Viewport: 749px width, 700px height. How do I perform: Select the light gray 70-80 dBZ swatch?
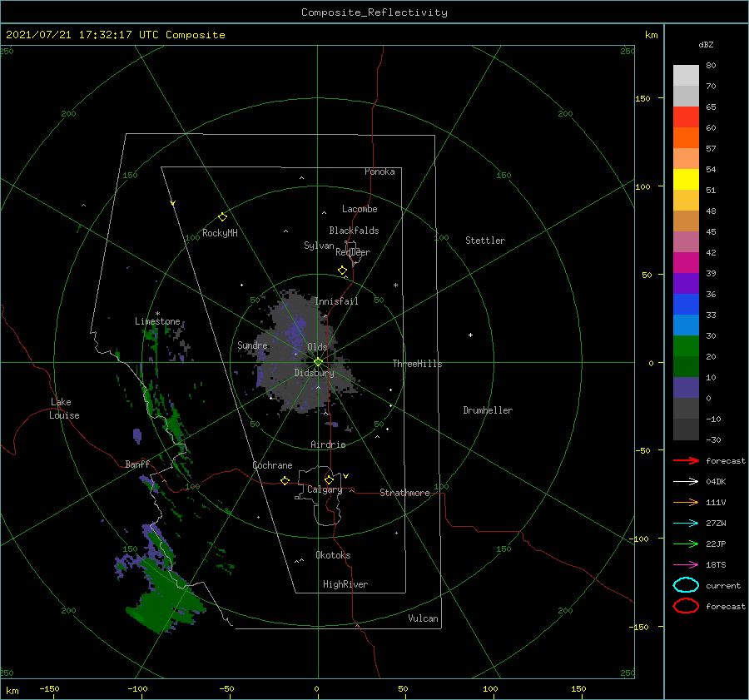[x=686, y=75]
